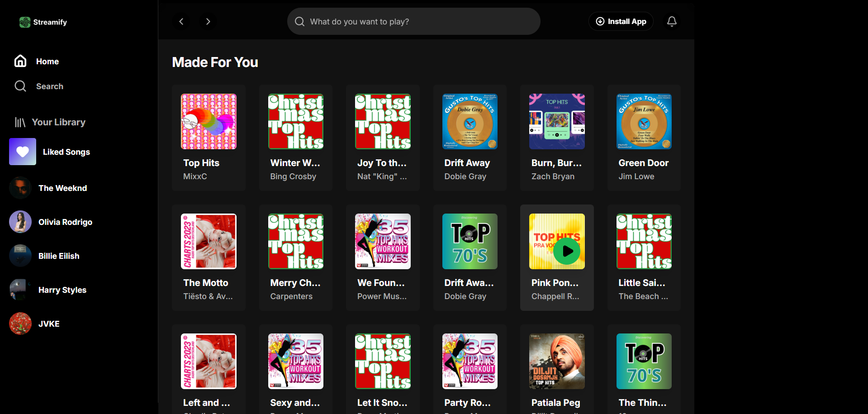The image size is (868, 414).
Task: Select the Search magnifier in sidebar
Action: (x=20, y=86)
